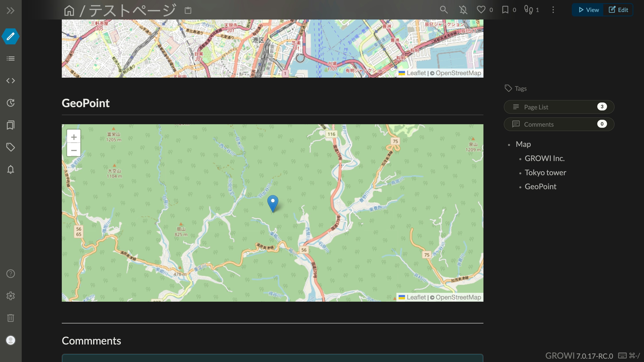Select the pencil edit icon in the sidebar
Screen dimensions: 644x362
coord(10,36)
